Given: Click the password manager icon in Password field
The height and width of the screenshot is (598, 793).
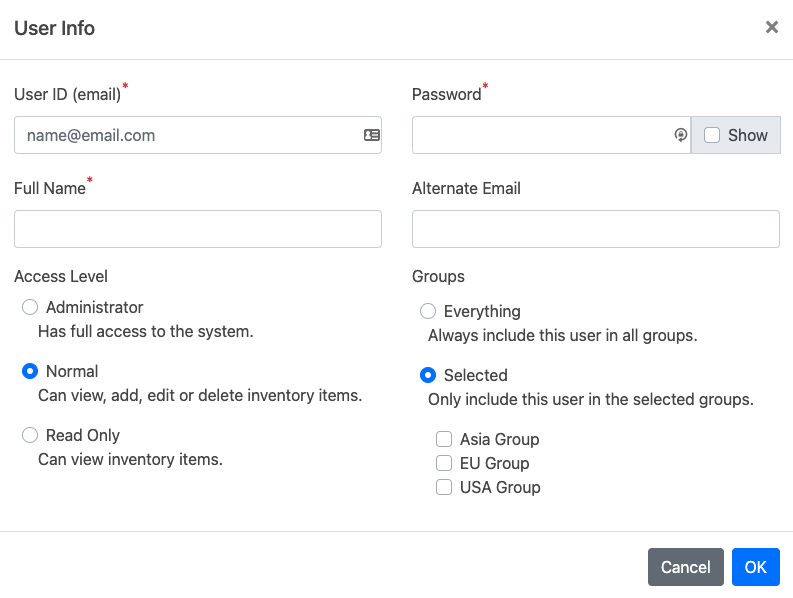Looking at the screenshot, I should pos(681,135).
